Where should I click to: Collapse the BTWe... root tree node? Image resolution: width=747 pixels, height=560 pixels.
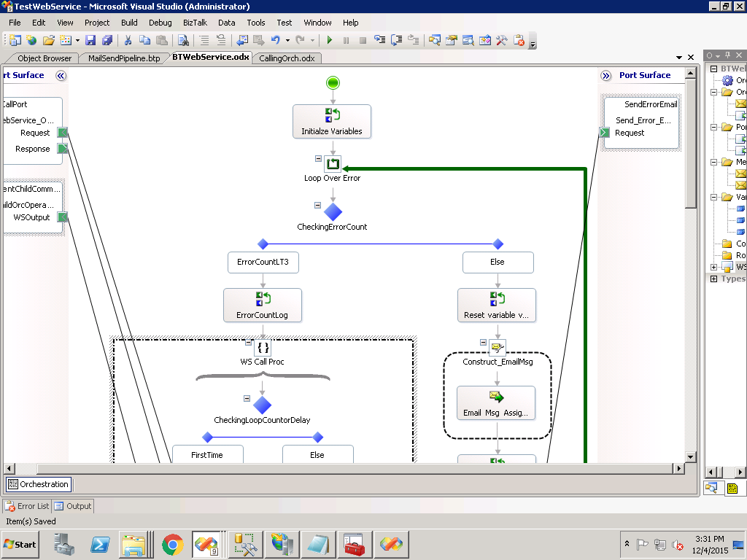pos(713,69)
